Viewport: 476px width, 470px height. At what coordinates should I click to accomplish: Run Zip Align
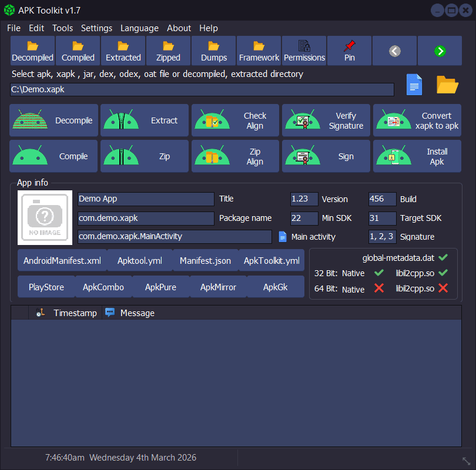tap(235, 156)
